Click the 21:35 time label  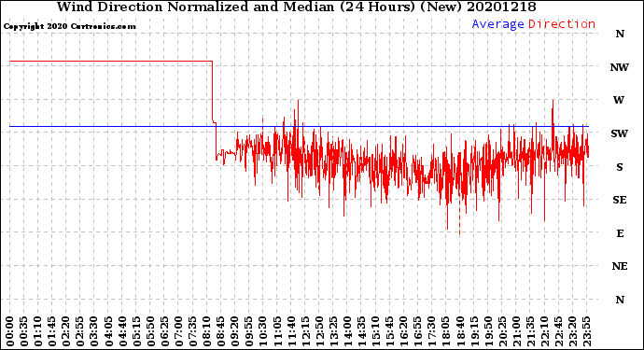(x=530, y=332)
